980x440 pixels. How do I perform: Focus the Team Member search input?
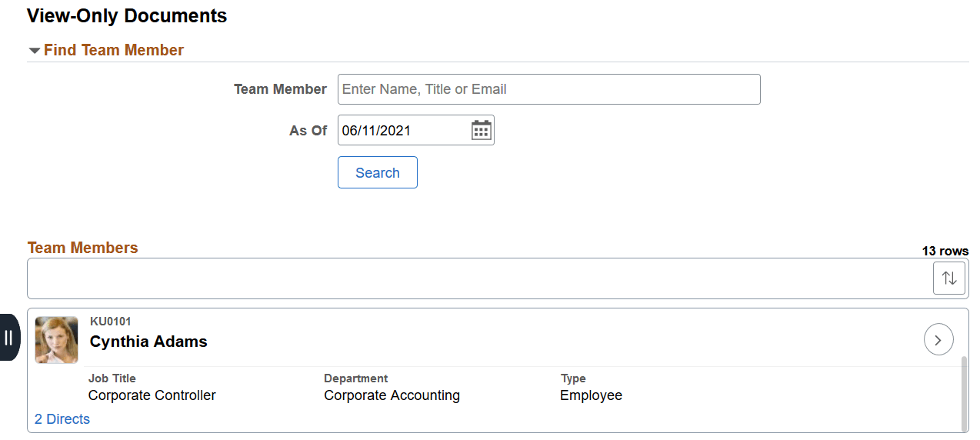(548, 89)
